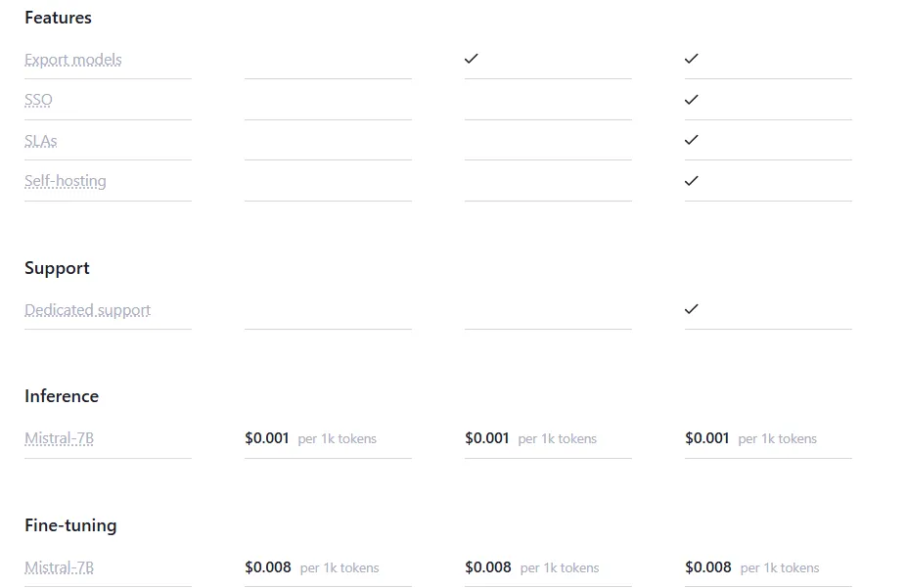Open the Self-hosting feature tooltip

tap(66, 181)
